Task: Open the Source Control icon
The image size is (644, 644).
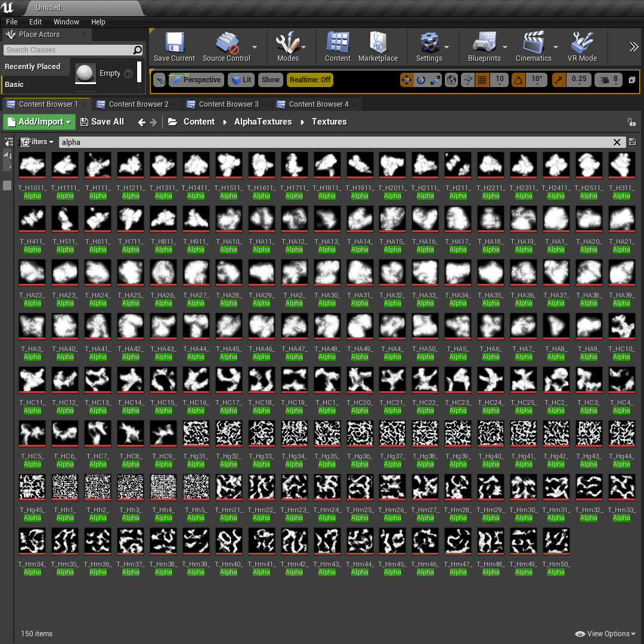Action: coord(227,43)
